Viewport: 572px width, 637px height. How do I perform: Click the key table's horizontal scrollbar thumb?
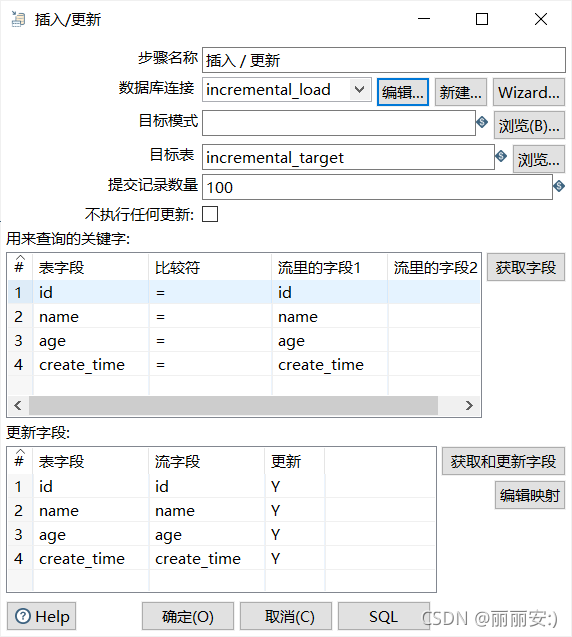(233, 405)
